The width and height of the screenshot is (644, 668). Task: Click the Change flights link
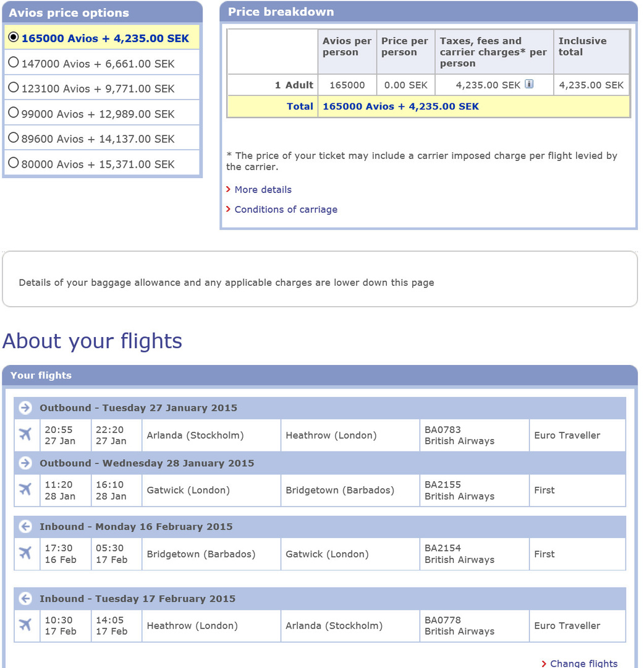[x=583, y=663]
